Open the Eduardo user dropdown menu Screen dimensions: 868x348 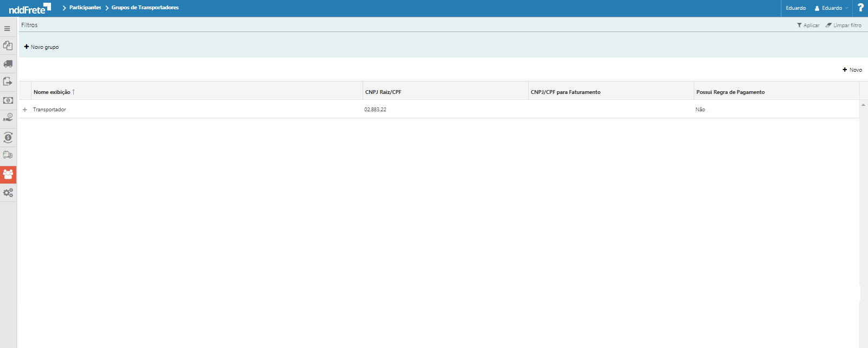831,8
